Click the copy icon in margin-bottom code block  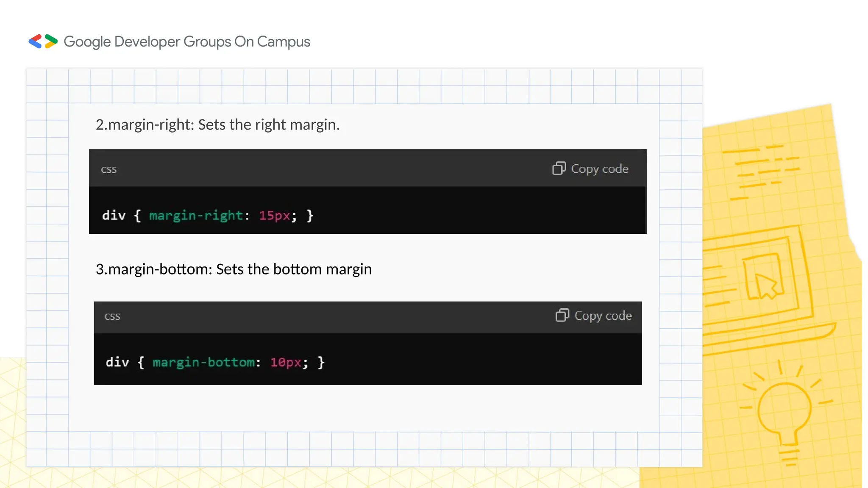click(562, 316)
